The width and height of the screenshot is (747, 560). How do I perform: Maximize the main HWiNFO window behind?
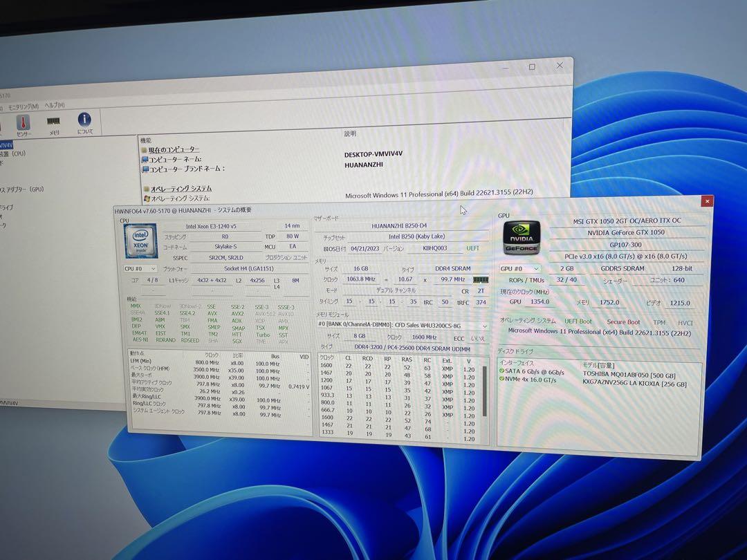coord(532,67)
